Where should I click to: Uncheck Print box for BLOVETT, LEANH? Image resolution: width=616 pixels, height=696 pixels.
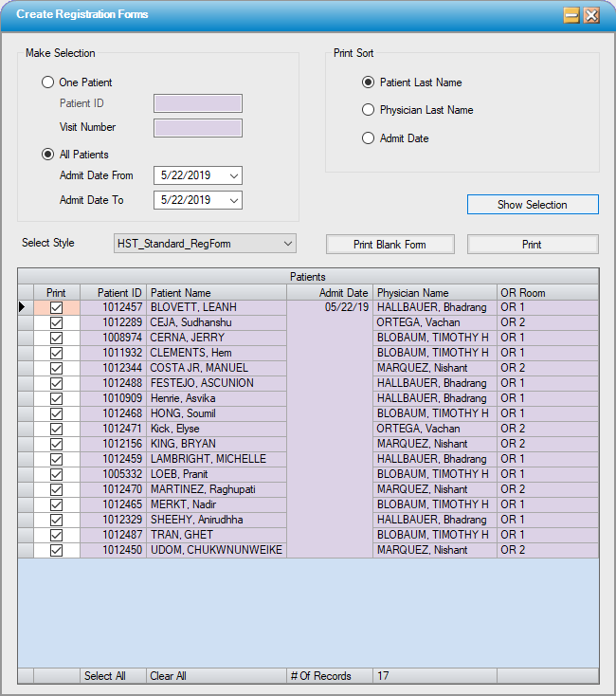tap(56, 307)
